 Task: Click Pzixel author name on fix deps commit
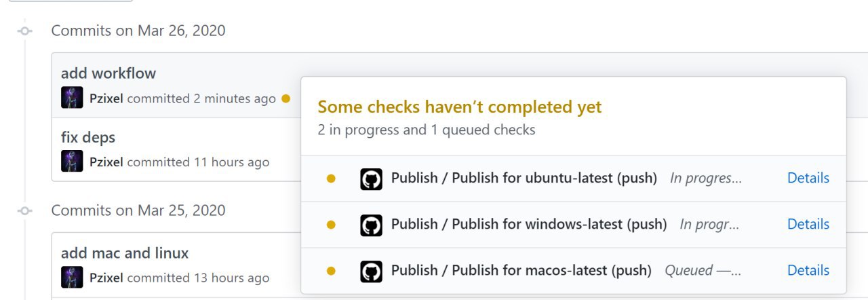tap(106, 162)
